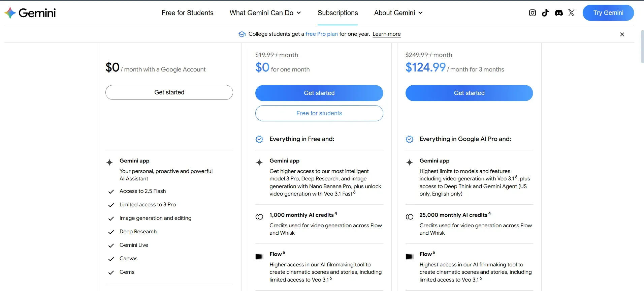Dismiss the college students banner
The width and height of the screenshot is (644, 291).
622,34
